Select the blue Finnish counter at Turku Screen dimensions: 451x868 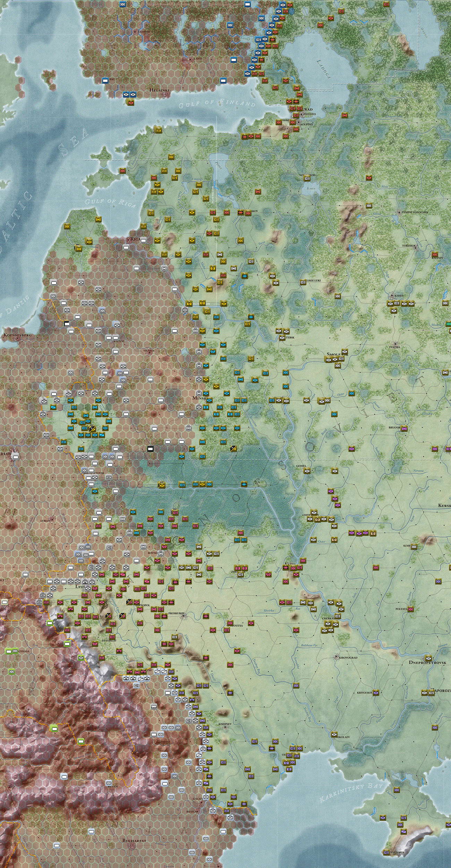point(105,81)
